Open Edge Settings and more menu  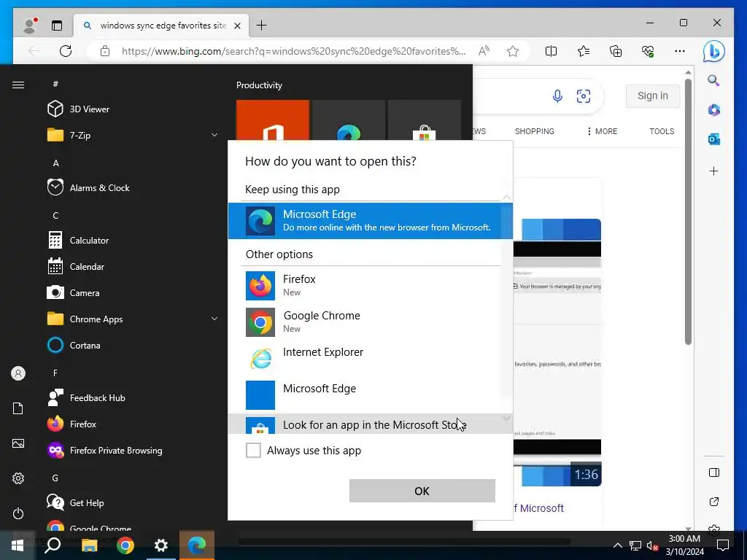click(680, 51)
